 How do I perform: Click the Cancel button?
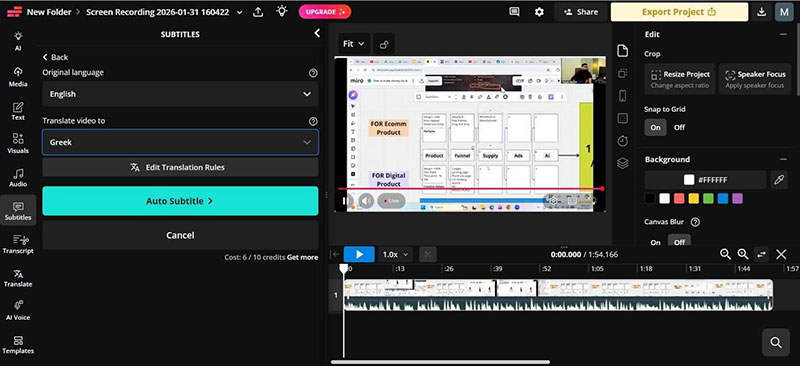[180, 235]
